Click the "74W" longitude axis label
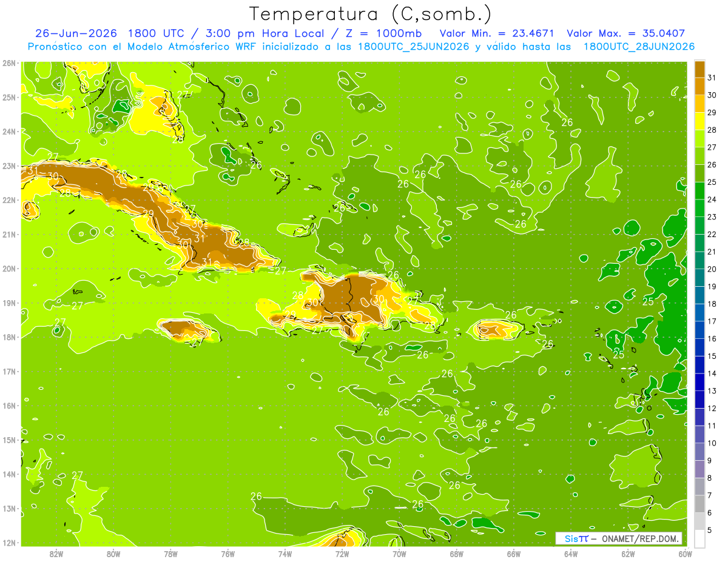This screenshot has width=728, height=562. [285, 553]
